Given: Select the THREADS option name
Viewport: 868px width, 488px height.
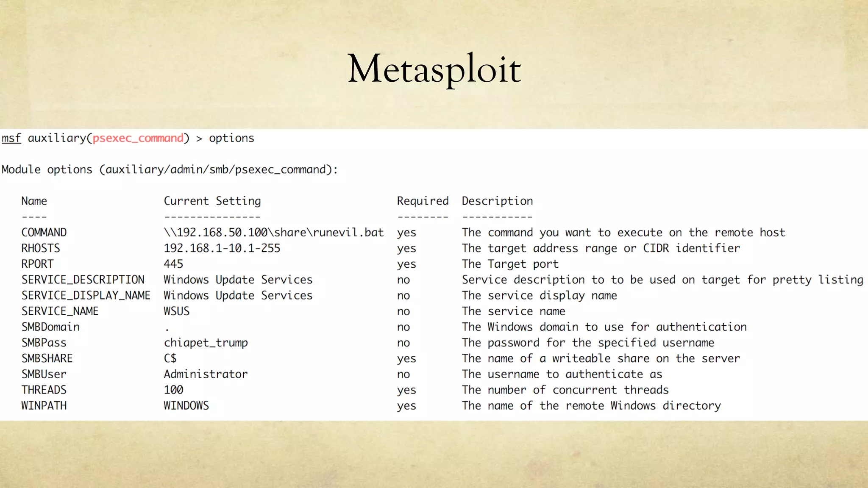Looking at the screenshot, I should (44, 390).
